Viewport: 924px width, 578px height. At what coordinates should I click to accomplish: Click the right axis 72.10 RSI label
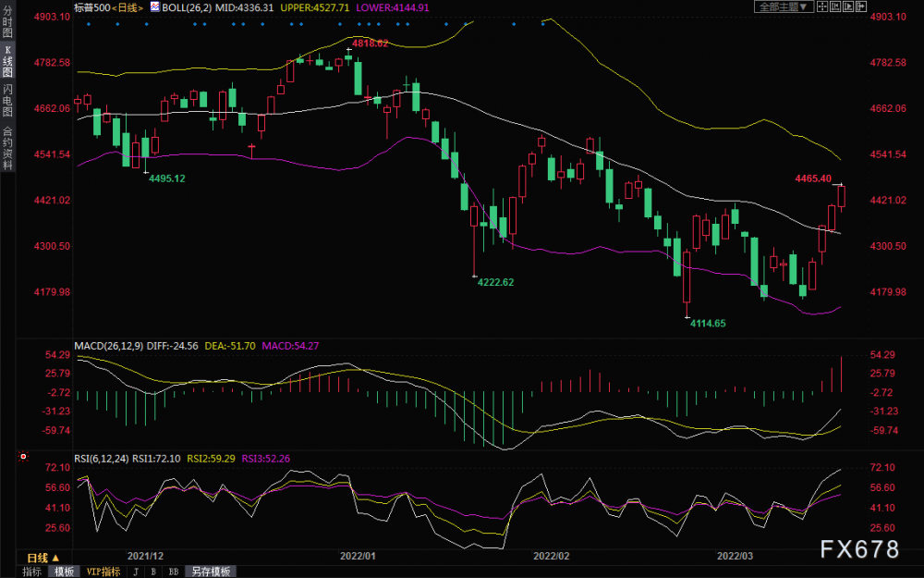click(x=882, y=467)
